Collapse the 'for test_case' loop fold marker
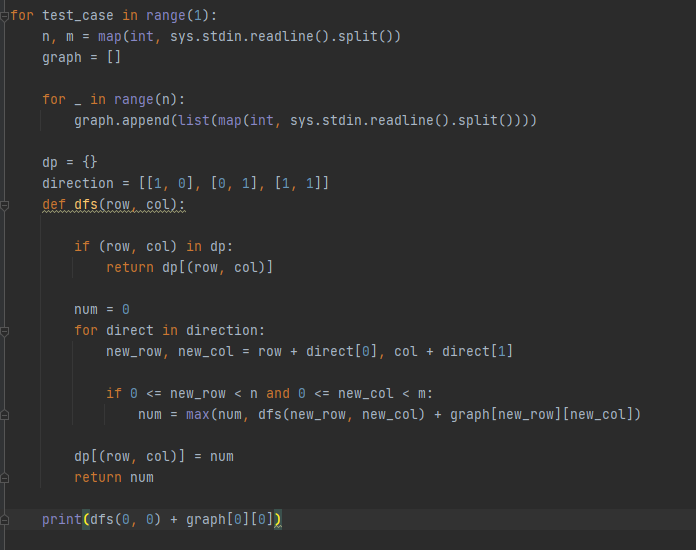696x550 pixels. click(x=4, y=17)
